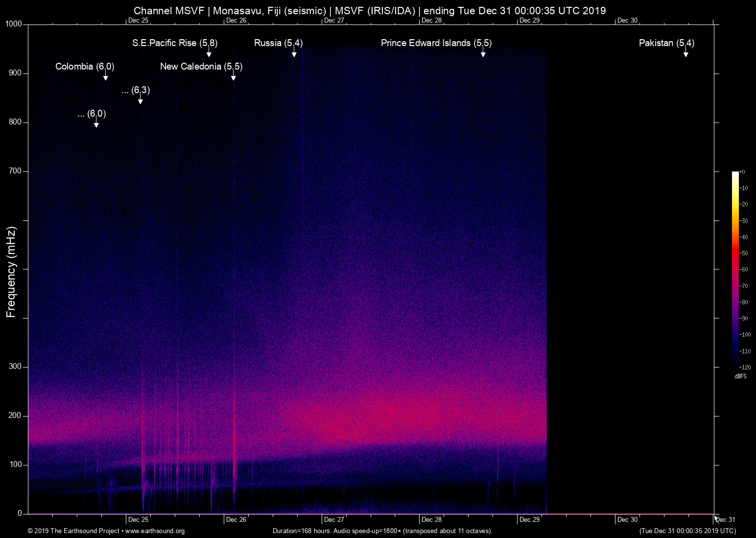Click the 'Duration=168 hours' footer text
Image resolution: width=756 pixels, height=538 pixels.
tap(382, 531)
